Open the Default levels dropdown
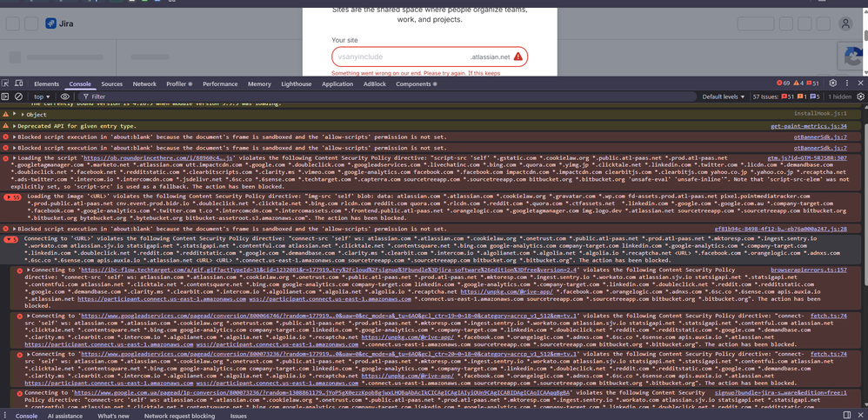Viewport: 868px width, 420px height. [724, 97]
